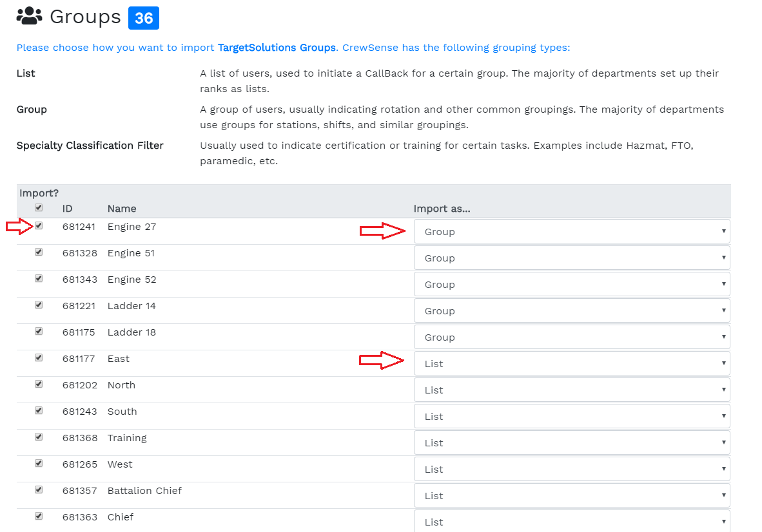Uncheck import checkbox for Engine 27
762x532 pixels.
[x=39, y=225]
